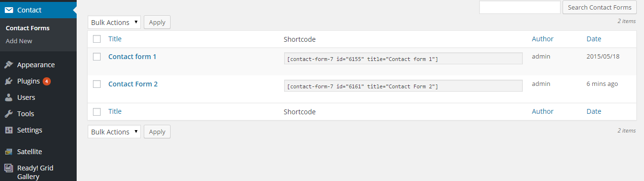Toggle the select-all checkbox in table header
This screenshot has height=181, width=644.
(x=97, y=39)
